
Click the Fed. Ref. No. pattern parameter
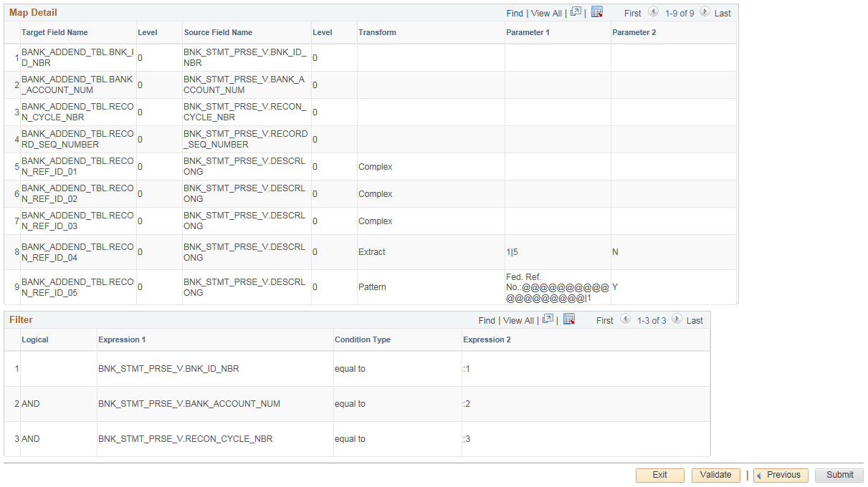pos(558,287)
